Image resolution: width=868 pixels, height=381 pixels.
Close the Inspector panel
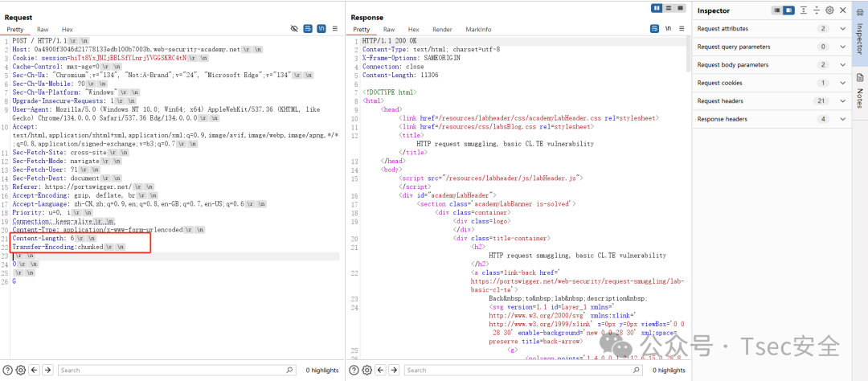click(842, 10)
